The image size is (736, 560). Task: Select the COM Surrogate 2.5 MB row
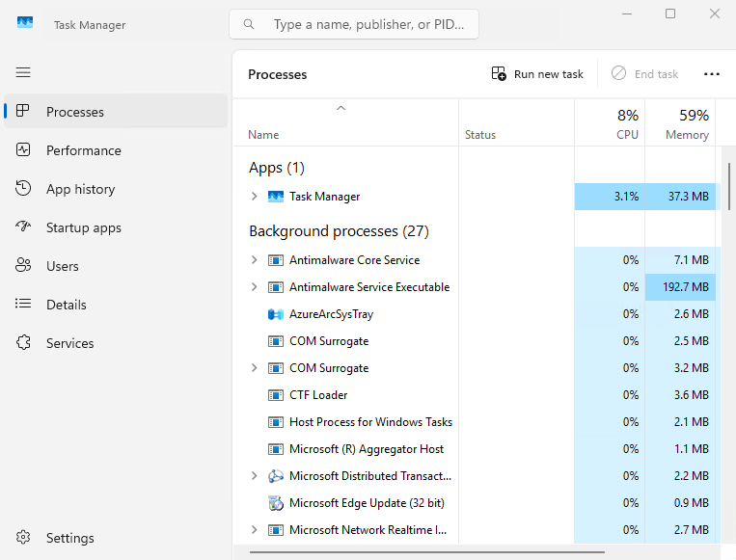477,341
